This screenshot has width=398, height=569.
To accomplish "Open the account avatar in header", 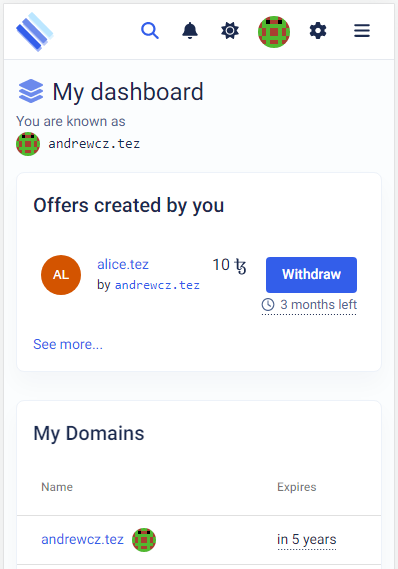I will [274, 32].
